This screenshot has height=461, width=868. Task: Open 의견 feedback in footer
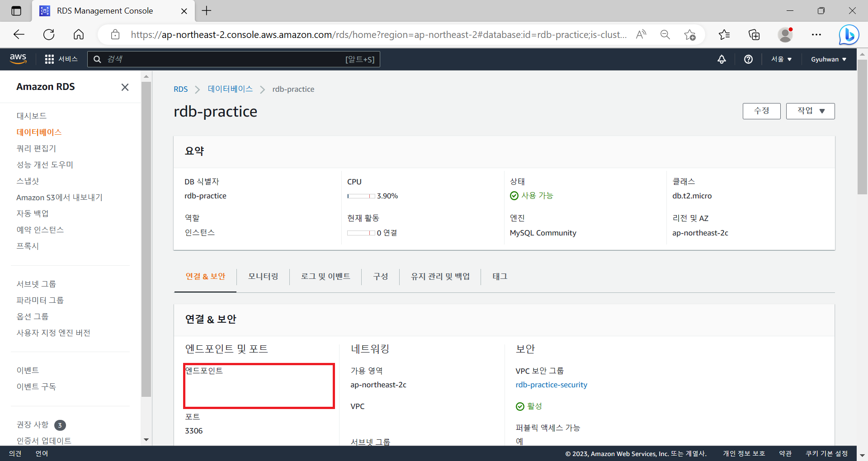click(15, 453)
